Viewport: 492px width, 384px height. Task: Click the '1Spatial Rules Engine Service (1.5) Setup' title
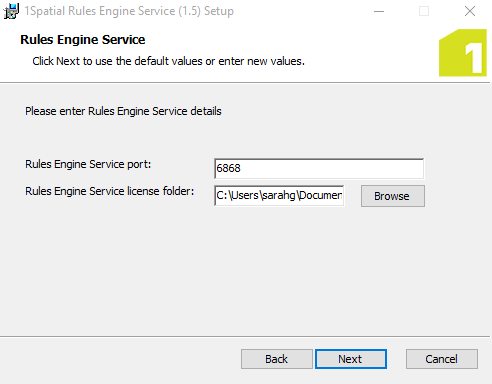(x=129, y=11)
